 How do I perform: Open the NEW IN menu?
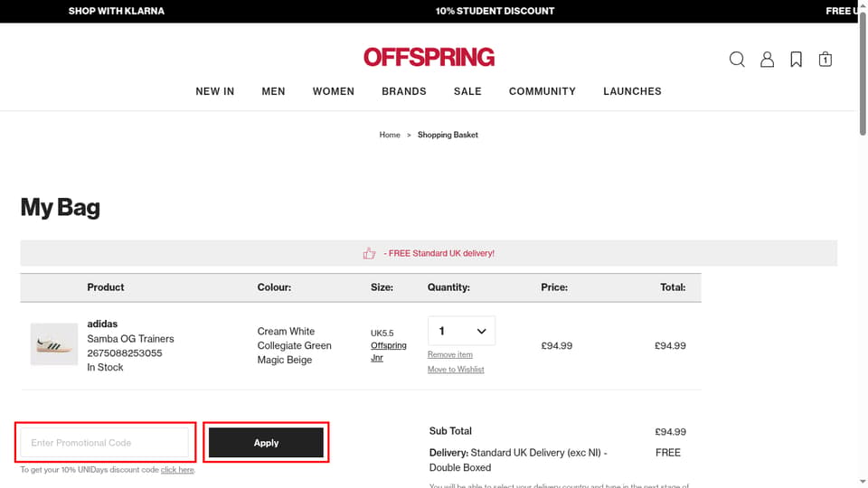point(215,91)
